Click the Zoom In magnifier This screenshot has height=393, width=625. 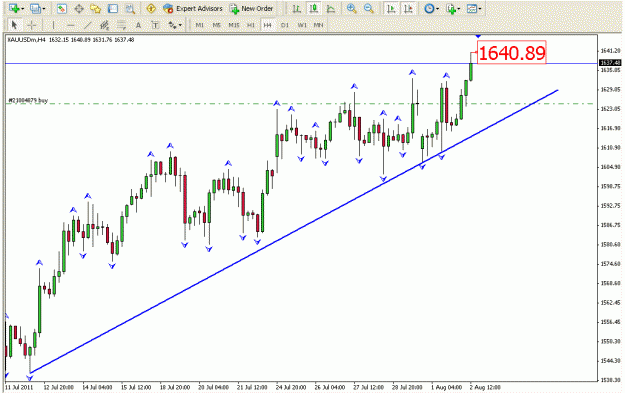coord(352,8)
